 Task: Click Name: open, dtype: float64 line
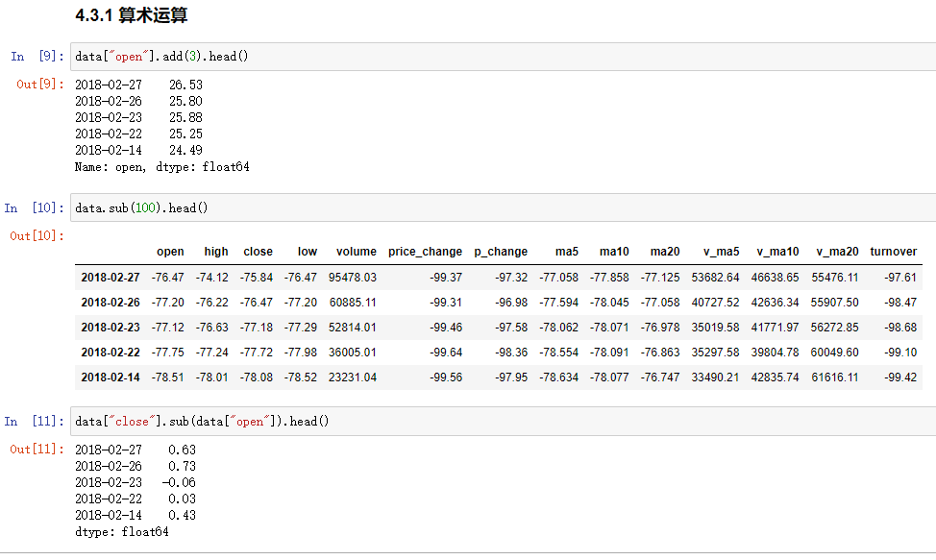(x=162, y=167)
